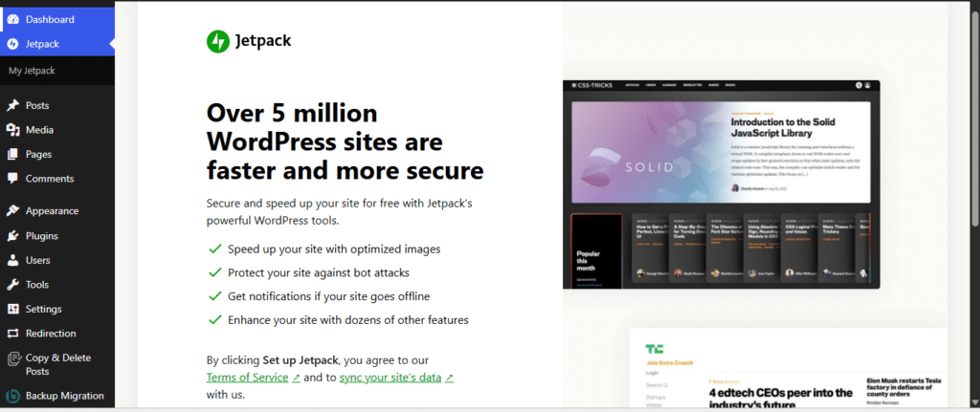Click the Tools wrench icon
980x412 pixels.
click(x=12, y=285)
